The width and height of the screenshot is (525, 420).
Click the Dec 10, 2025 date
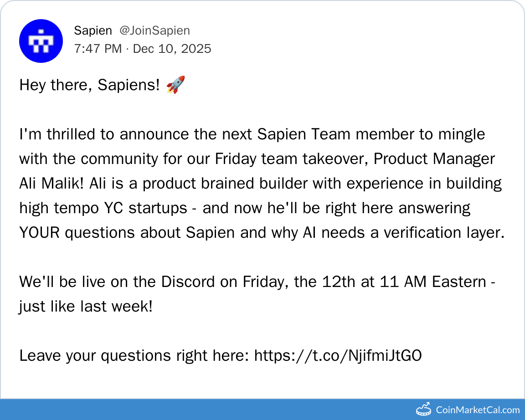point(172,49)
